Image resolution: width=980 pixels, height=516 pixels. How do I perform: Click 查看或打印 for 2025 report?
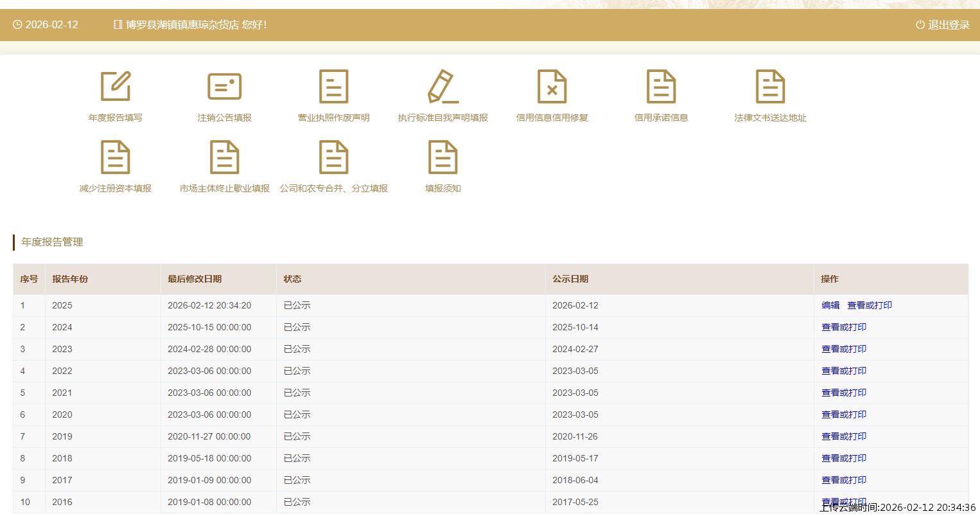(870, 305)
